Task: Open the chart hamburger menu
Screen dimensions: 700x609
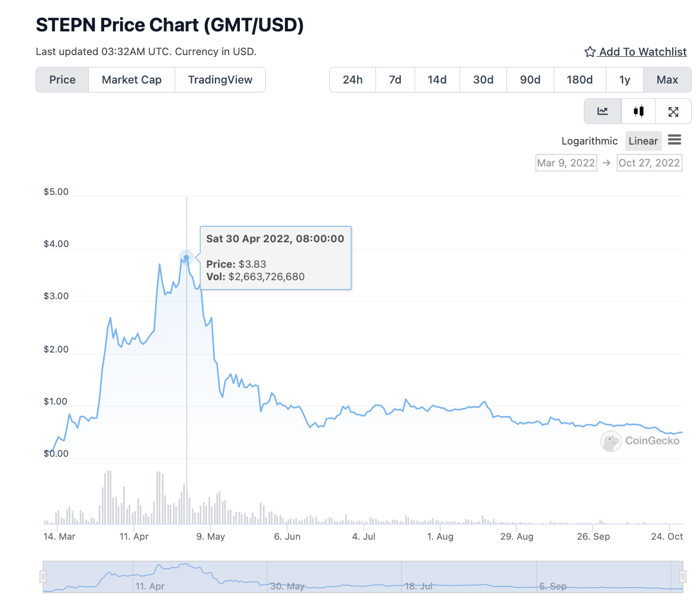Action: (x=675, y=140)
